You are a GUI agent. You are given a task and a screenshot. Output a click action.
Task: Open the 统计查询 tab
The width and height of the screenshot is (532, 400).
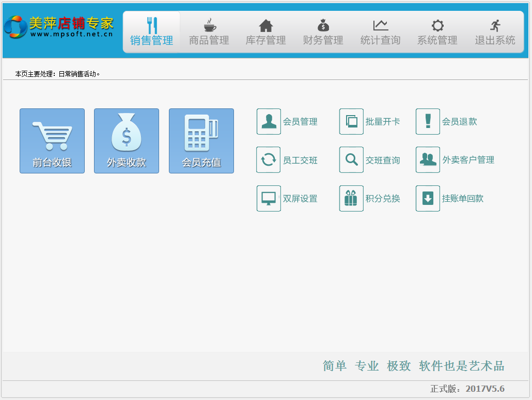coord(381,32)
